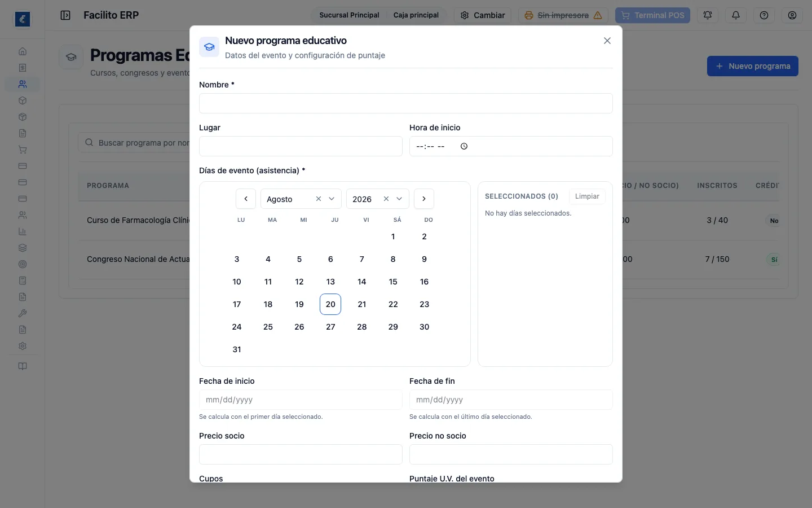Image resolution: width=812 pixels, height=508 pixels.
Task: Click the Cambiar button
Action: [x=483, y=15]
